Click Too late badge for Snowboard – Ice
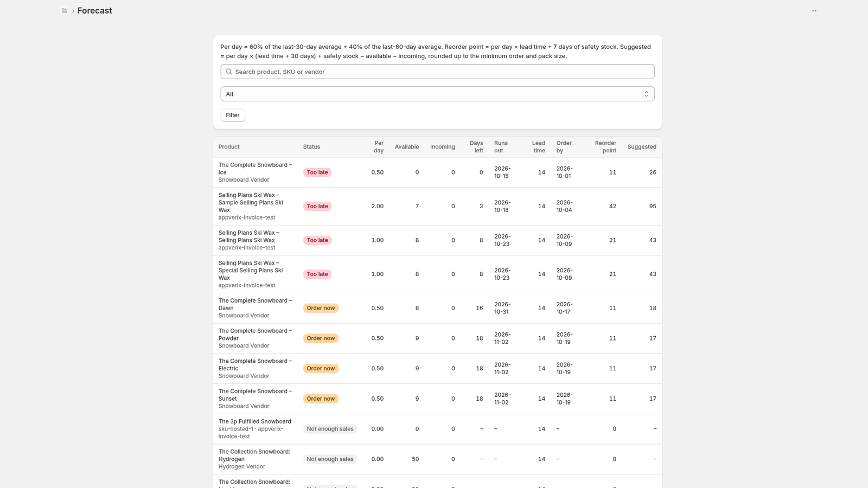The width and height of the screenshot is (868, 488). tap(317, 172)
